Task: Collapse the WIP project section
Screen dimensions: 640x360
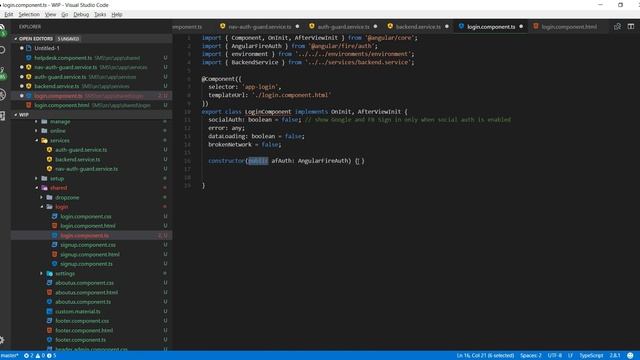Action: tap(16, 115)
